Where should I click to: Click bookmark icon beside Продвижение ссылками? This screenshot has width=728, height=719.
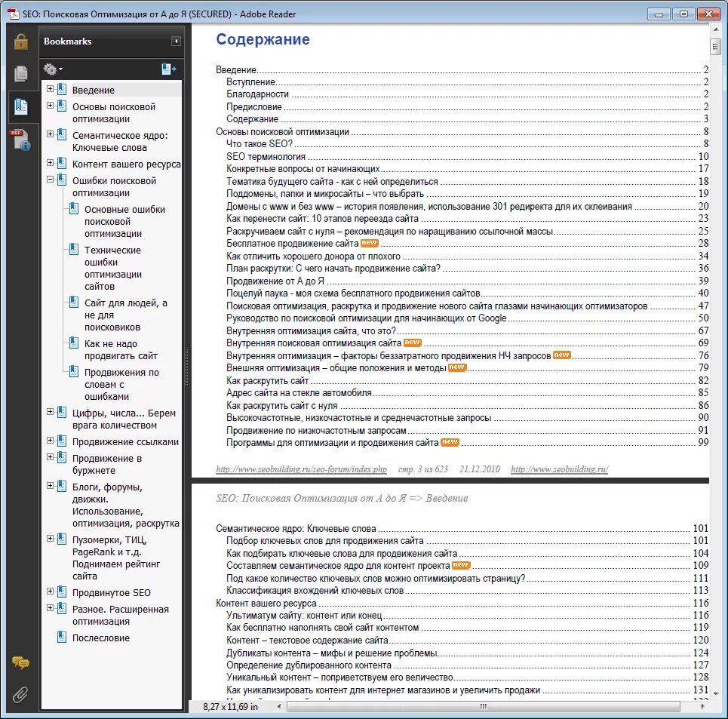coord(62,441)
